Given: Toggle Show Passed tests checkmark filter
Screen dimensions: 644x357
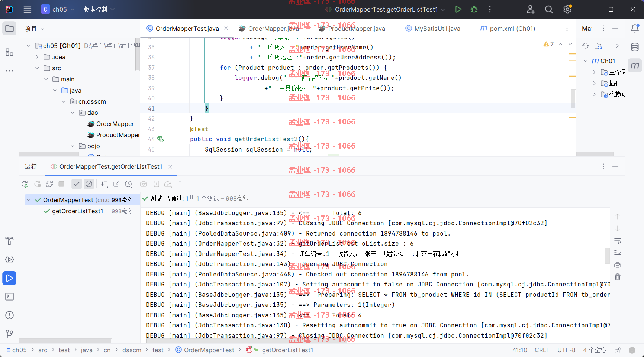Looking at the screenshot, I should [x=77, y=184].
